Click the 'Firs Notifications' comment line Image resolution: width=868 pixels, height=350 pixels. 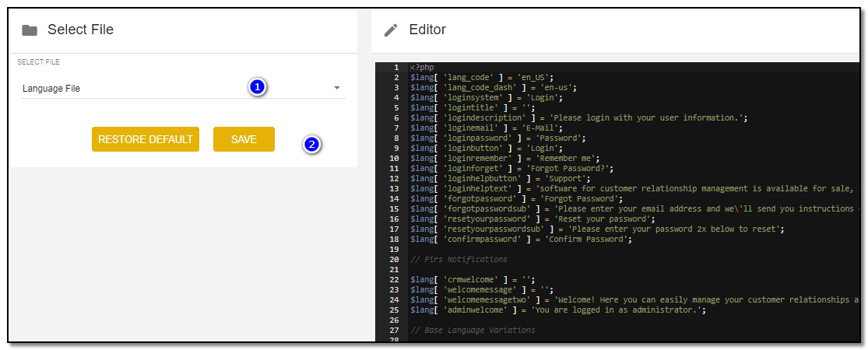(x=459, y=259)
